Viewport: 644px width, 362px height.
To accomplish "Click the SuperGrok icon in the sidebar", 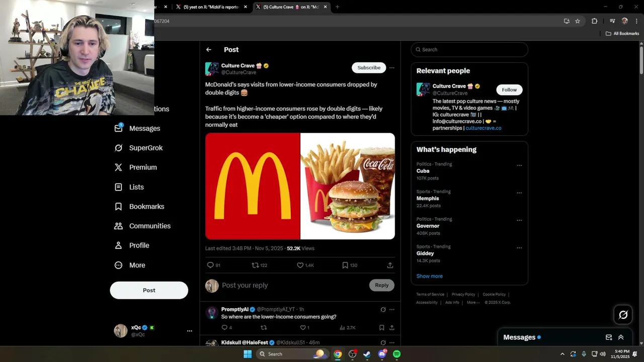I will coord(118,148).
